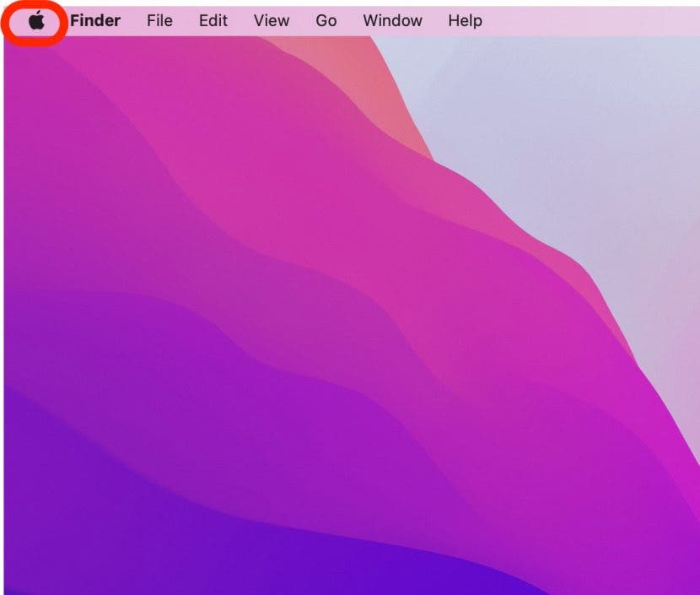700x595 pixels.
Task: Open the View menu
Action: coord(272,21)
